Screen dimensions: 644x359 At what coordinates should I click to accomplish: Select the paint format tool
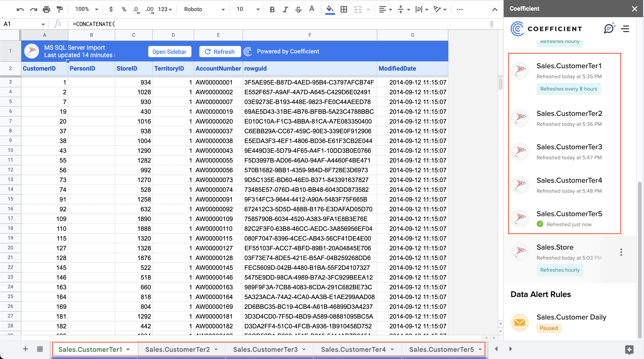tap(59, 9)
